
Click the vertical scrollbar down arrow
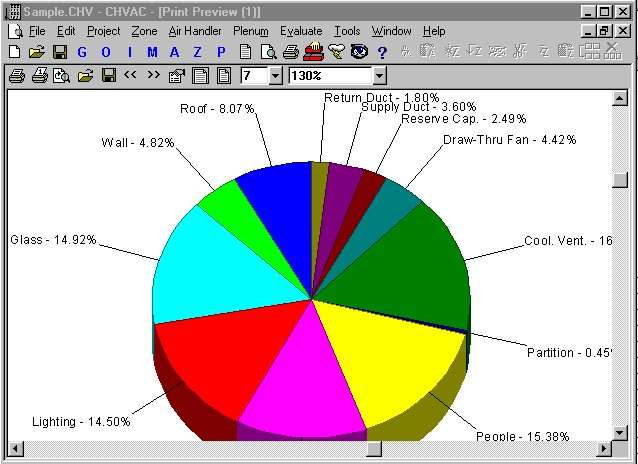[619, 431]
